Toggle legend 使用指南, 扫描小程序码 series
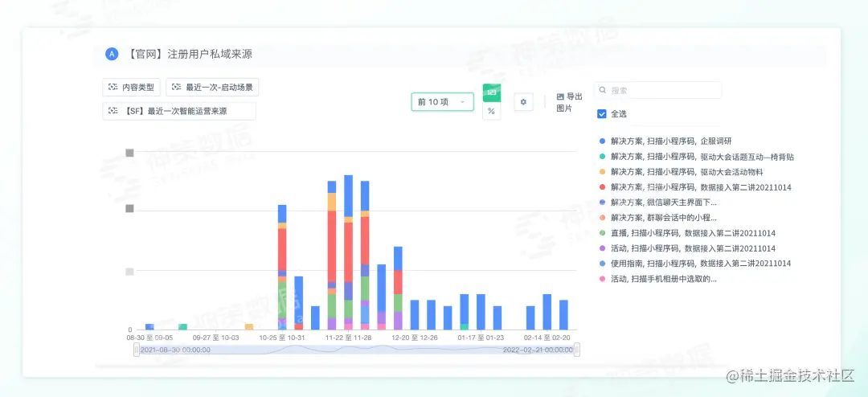The image size is (868, 397). pos(694,264)
